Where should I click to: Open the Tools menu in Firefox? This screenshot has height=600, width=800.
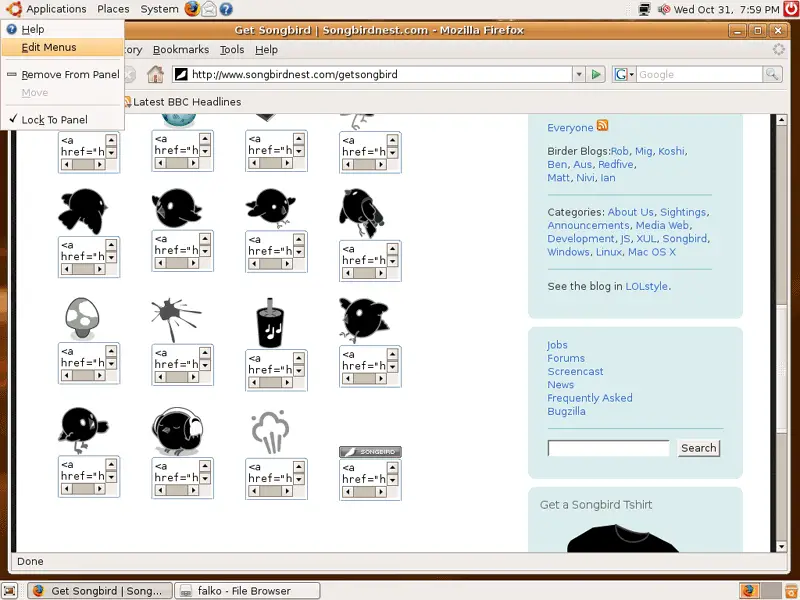[232, 49]
